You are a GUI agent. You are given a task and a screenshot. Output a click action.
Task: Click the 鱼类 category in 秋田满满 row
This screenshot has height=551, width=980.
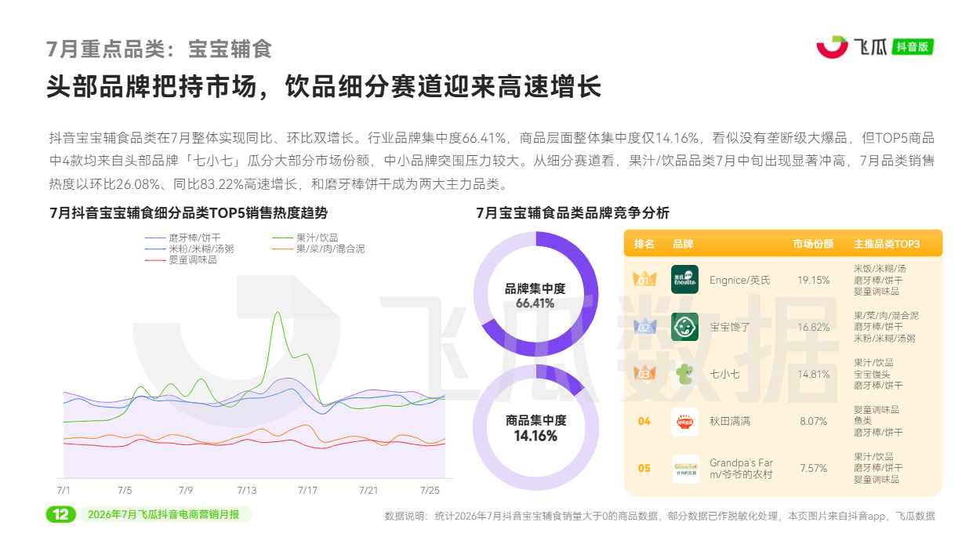point(863,421)
